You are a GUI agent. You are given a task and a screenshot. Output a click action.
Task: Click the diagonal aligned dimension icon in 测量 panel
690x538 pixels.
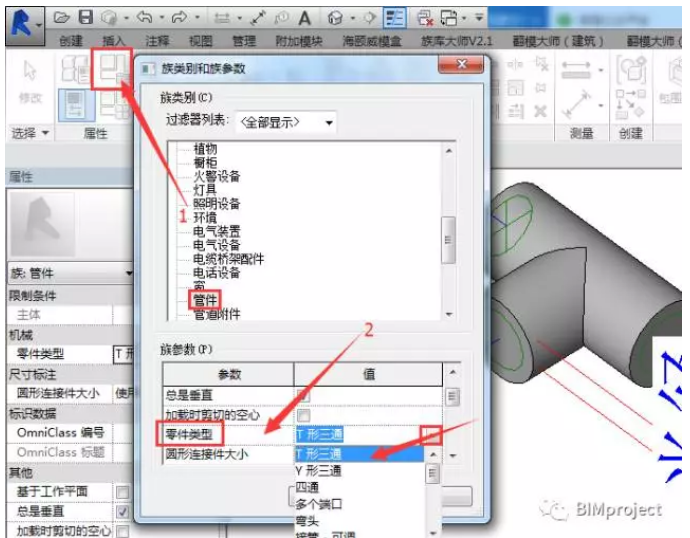click(576, 105)
